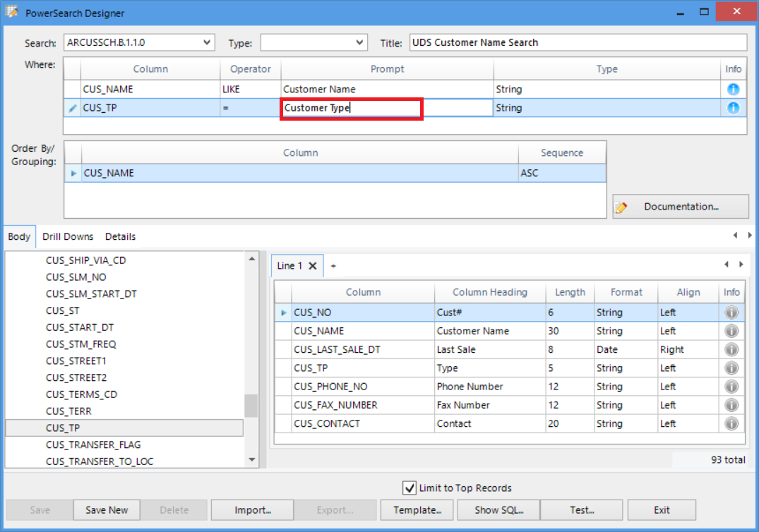Click the blue info icon for CUS_TP
Viewport: 759px width, 532px height.
(733, 108)
